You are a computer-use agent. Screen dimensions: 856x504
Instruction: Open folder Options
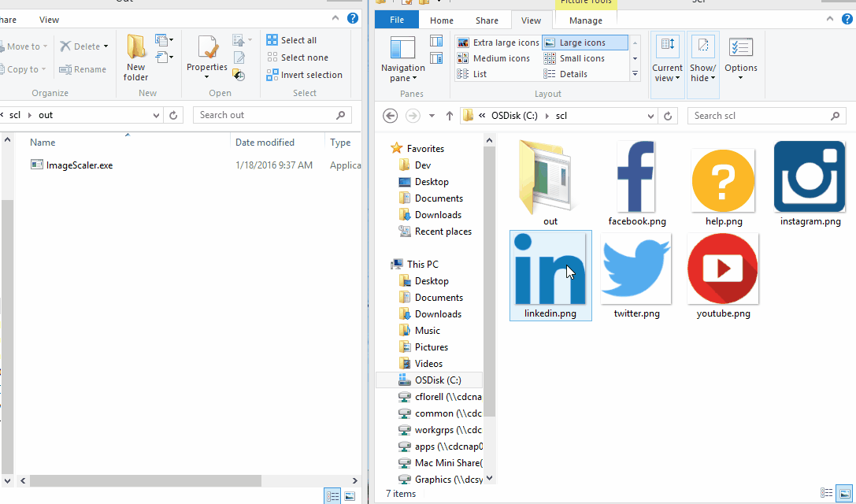point(741,60)
